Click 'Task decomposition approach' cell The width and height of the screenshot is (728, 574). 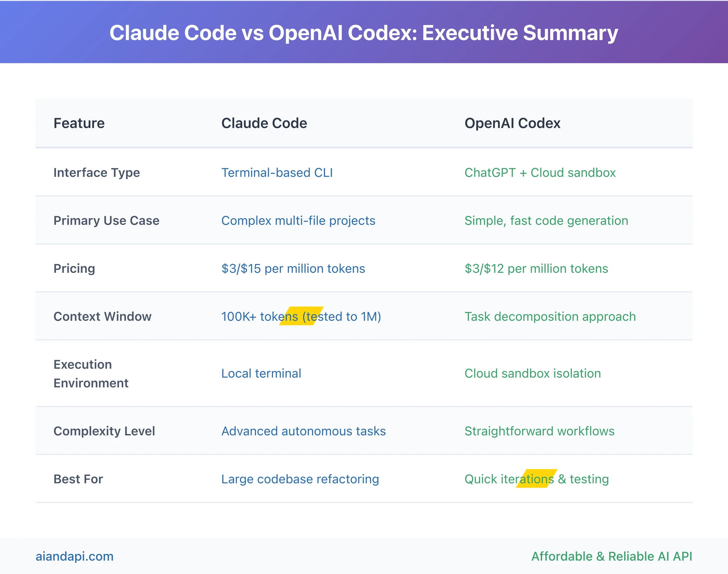pos(550,316)
